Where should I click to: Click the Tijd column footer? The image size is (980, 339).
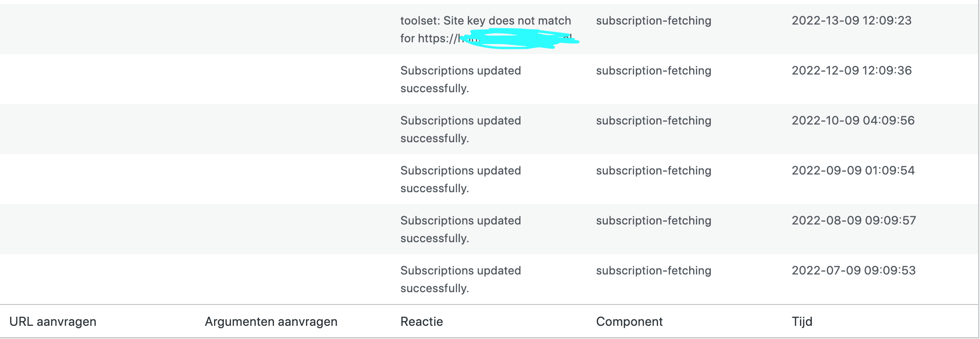[802, 322]
